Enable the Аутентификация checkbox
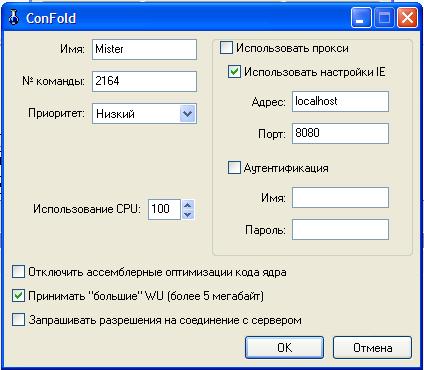The image size is (424, 370). pos(234,168)
